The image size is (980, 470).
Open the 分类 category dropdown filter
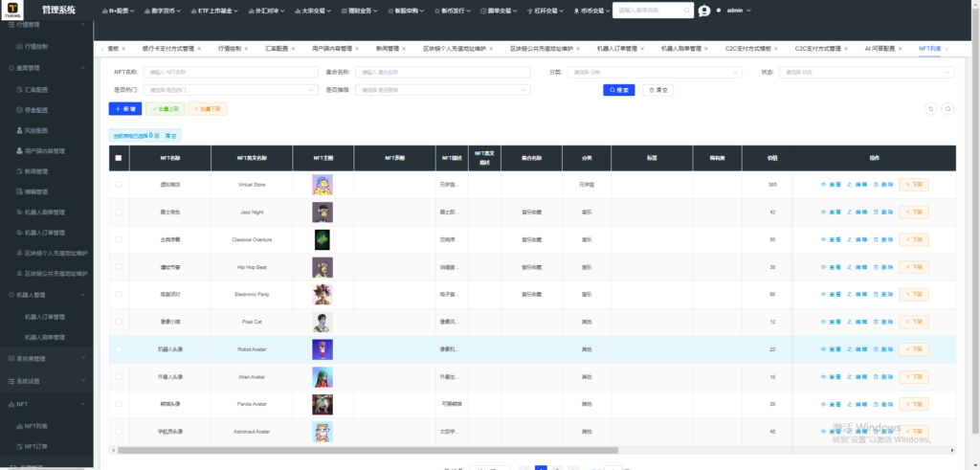655,72
